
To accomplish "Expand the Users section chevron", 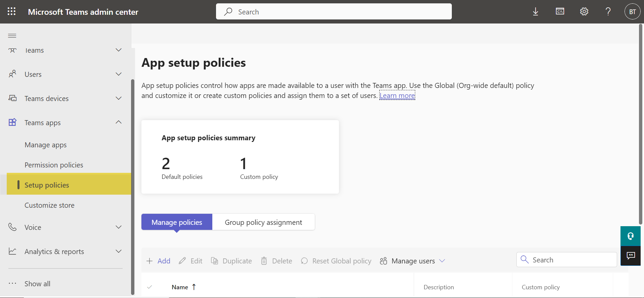I will click(119, 74).
